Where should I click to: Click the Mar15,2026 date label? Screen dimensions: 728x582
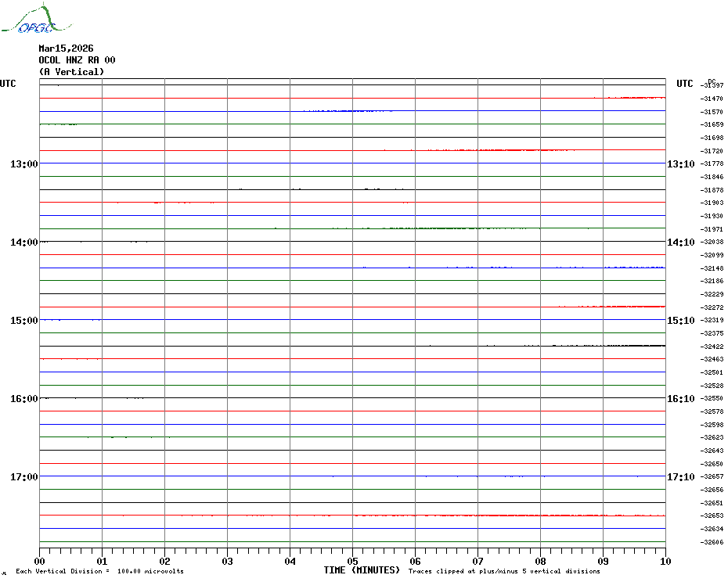point(66,48)
